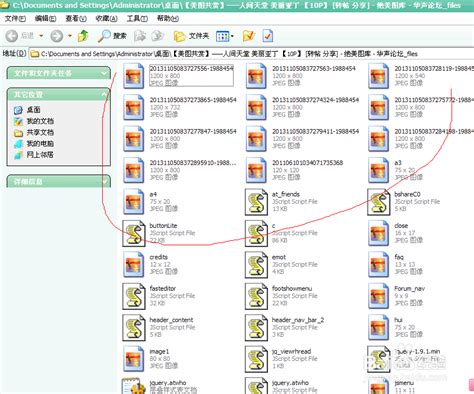Open the 工具 menu
The image size is (474, 394).
137,18
